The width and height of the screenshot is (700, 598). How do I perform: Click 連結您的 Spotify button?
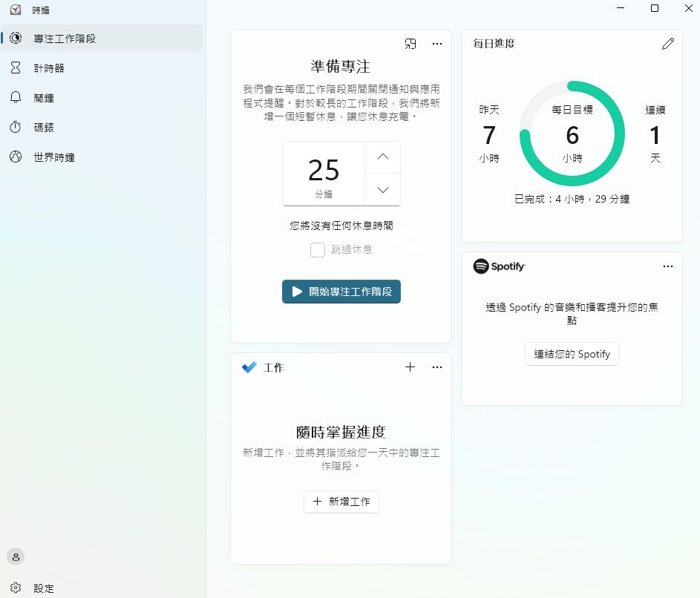[572, 354]
